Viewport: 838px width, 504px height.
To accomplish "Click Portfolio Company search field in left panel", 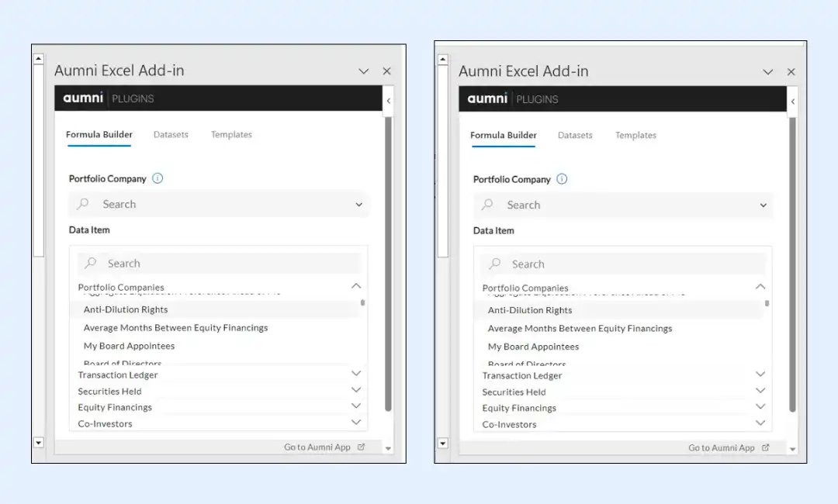I will pyautogui.click(x=219, y=204).
